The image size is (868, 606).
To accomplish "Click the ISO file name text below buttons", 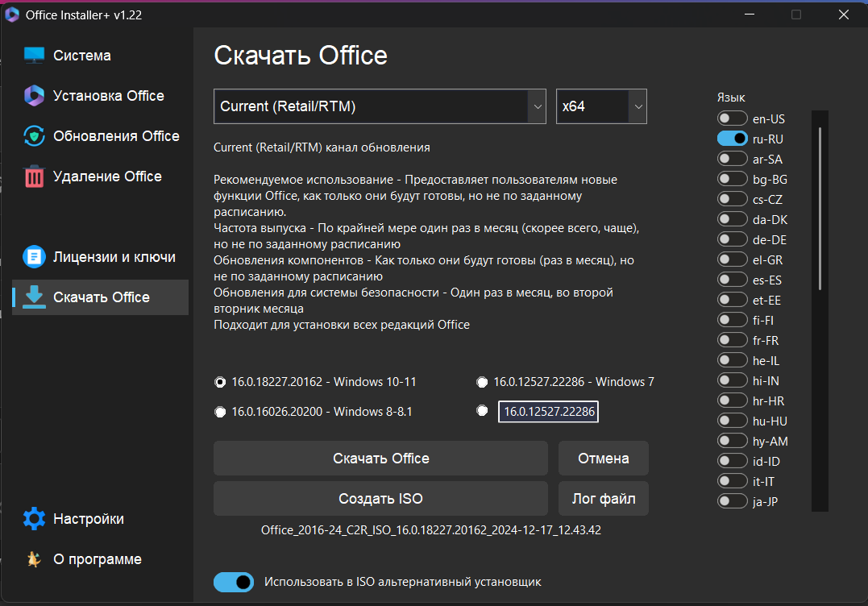I will [x=430, y=530].
